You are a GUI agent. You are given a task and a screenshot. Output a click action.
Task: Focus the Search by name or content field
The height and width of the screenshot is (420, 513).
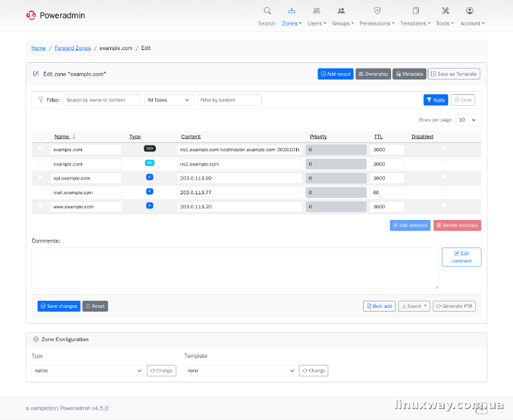tap(103, 100)
